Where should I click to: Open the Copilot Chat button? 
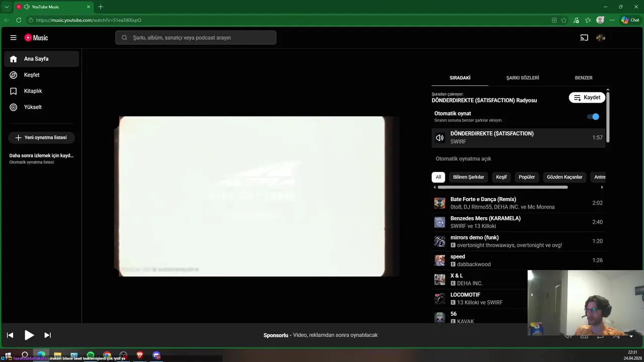click(x=630, y=20)
